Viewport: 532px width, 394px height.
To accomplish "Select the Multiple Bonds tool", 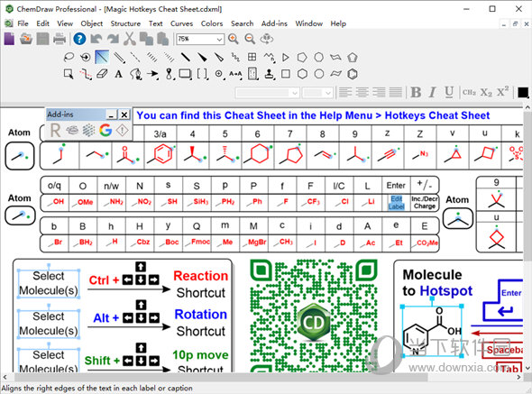I will [119, 57].
